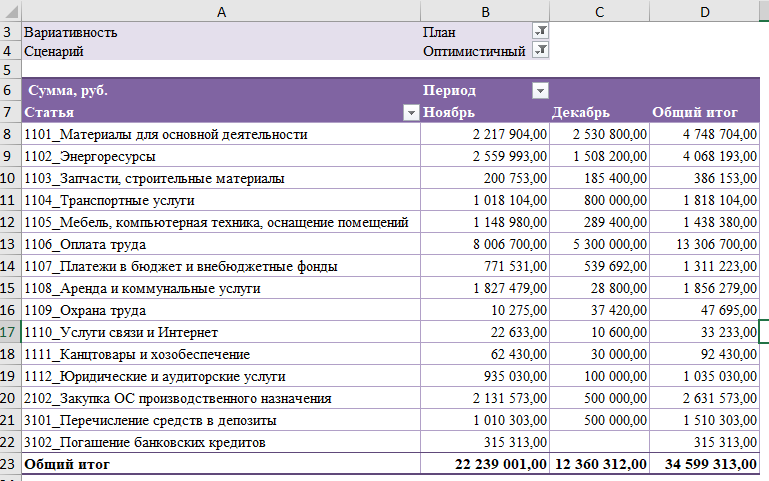The width and height of the screenshot is (769, 481).
Task: Click the Декабрь column label
Action: pos(581,113)
